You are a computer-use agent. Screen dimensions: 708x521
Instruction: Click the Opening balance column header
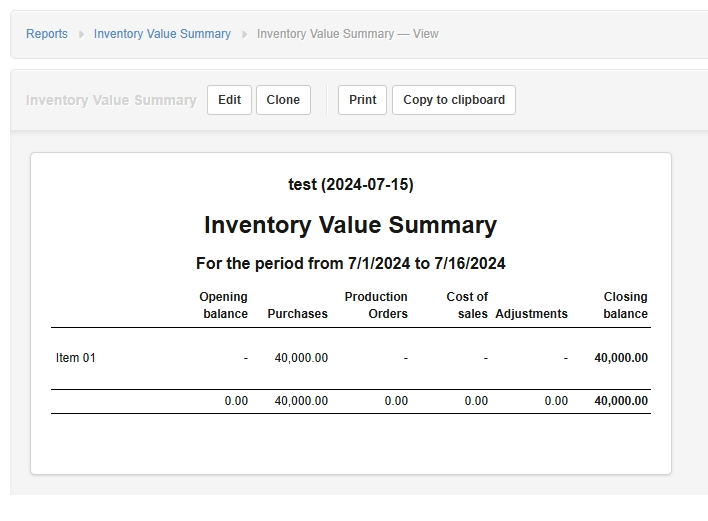[224, 305]
